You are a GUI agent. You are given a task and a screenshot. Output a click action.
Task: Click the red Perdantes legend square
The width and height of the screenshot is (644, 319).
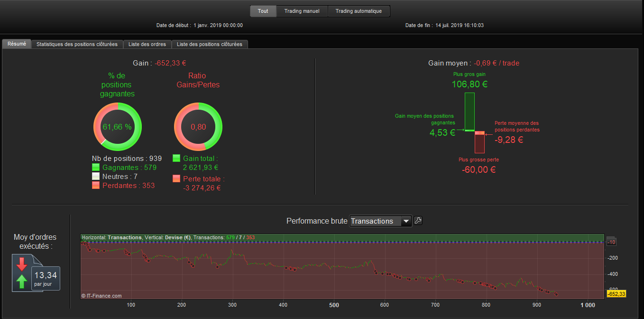(96, 185)
